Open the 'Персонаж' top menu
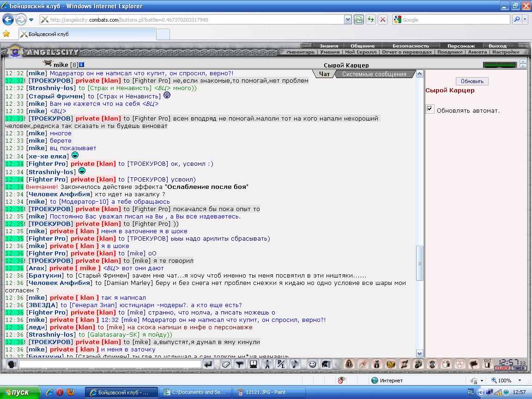 [x=461, y=46]
